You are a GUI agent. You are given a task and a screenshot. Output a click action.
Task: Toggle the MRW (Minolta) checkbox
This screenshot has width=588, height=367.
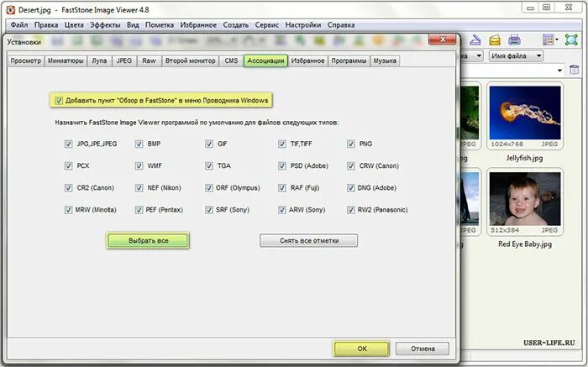pyautogui.click(x=68, y=210)
